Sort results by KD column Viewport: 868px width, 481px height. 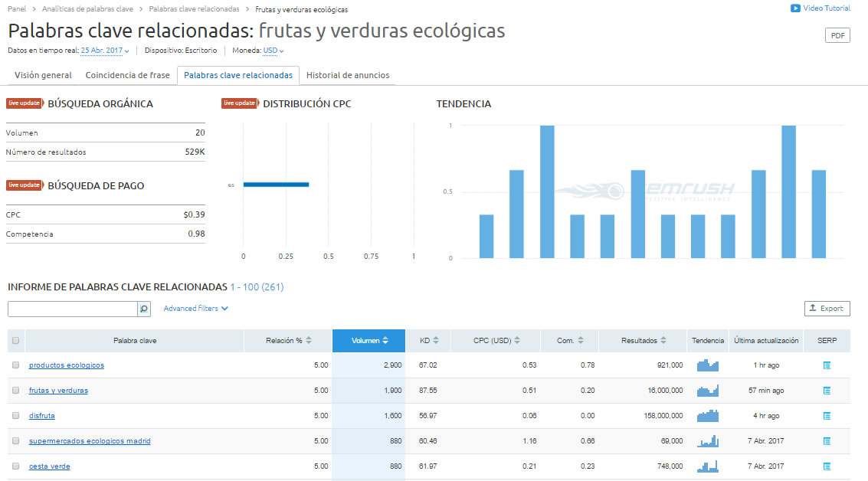[427, 340]
